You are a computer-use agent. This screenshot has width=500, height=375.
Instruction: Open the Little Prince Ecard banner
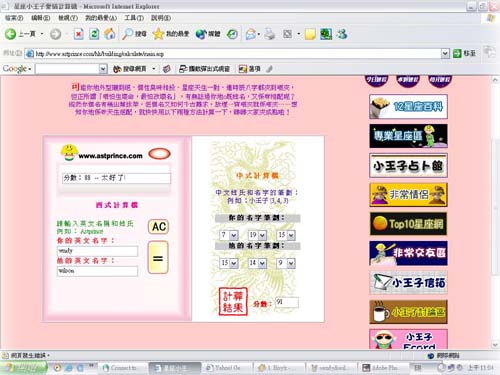(x=408, y=339)
